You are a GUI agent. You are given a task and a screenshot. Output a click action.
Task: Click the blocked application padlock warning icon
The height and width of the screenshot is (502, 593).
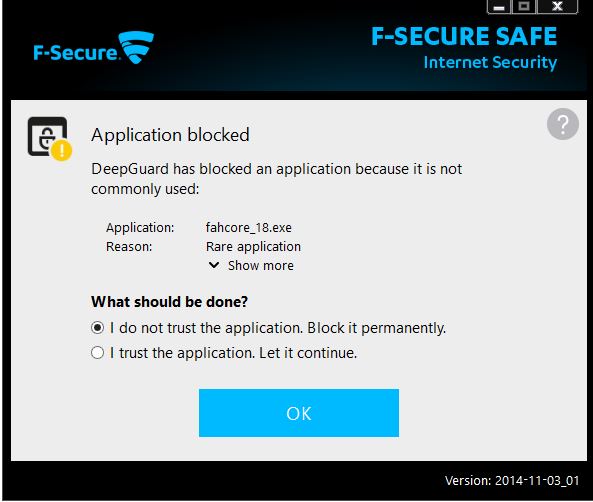coord(50,138)
